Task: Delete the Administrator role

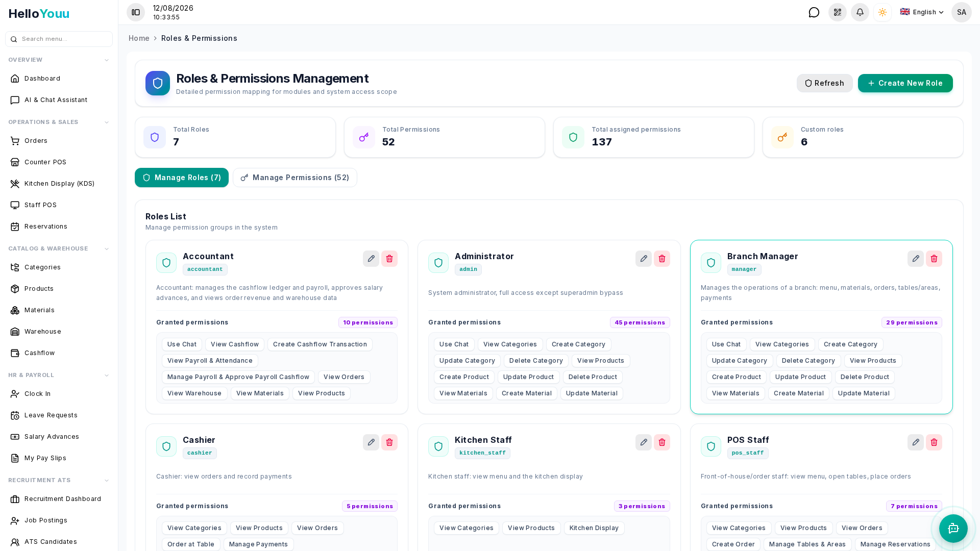Action: click(x=662, y=259)
